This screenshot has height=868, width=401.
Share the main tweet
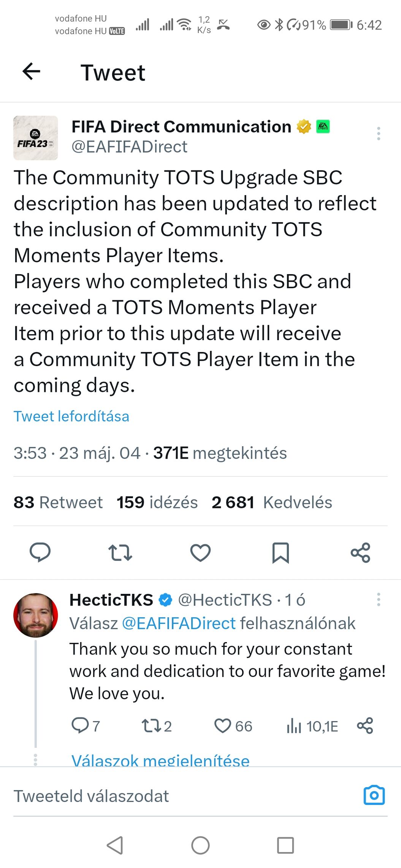pyautogui.click(x=360, y=552)
